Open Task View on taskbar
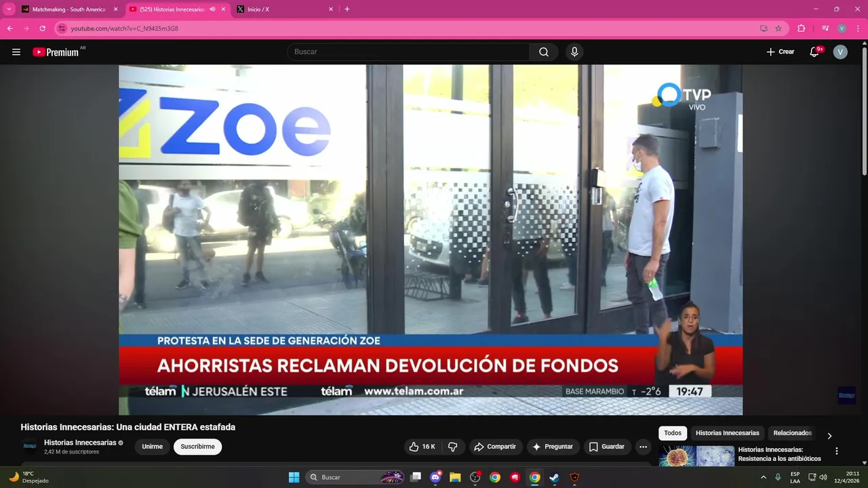The image size is (868, 488). click(416, 477)
